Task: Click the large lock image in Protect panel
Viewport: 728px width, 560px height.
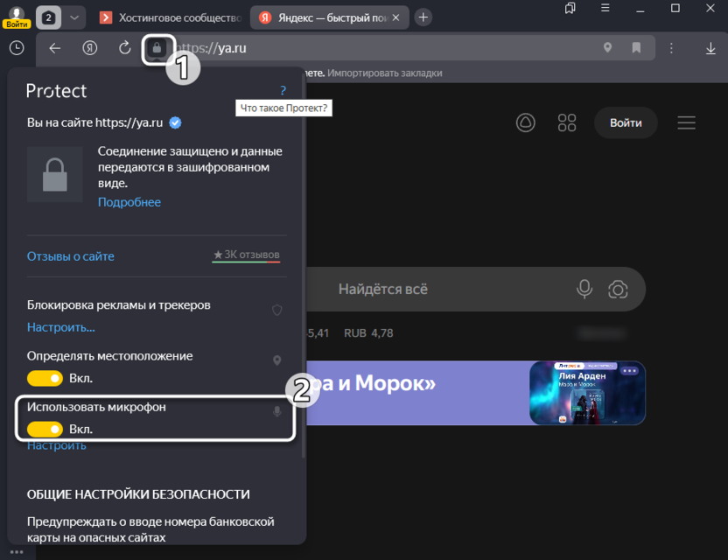Action: click(55, 175)
